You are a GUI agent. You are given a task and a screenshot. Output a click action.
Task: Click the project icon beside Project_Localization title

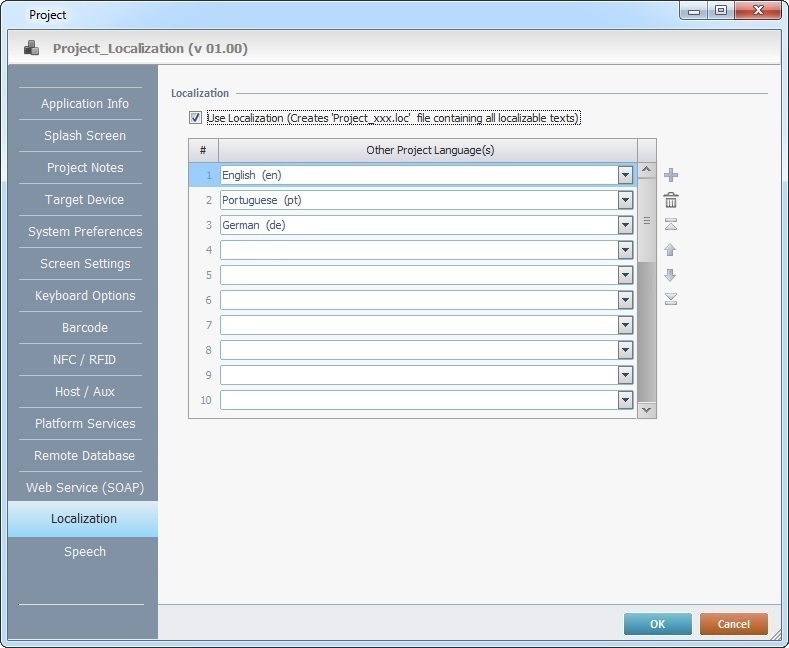[x=32, y=48]
